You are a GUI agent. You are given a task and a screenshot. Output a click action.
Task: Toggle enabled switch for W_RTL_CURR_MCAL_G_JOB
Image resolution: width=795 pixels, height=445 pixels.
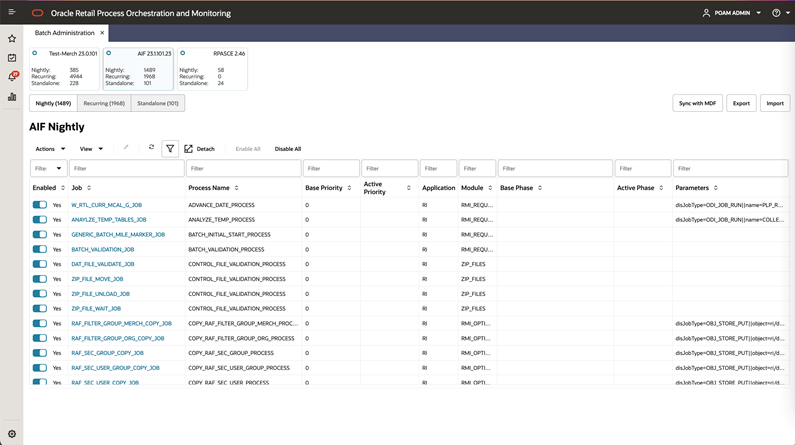point(40,205)
